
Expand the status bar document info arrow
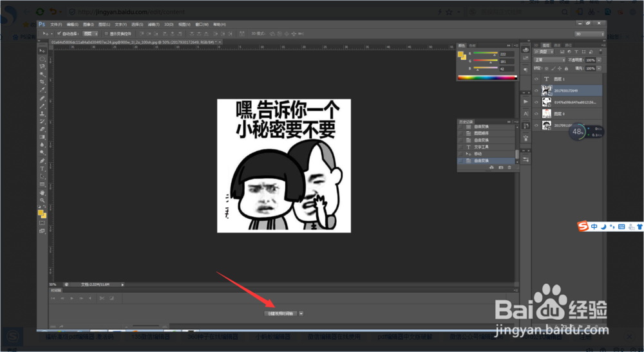pos(122,284)
